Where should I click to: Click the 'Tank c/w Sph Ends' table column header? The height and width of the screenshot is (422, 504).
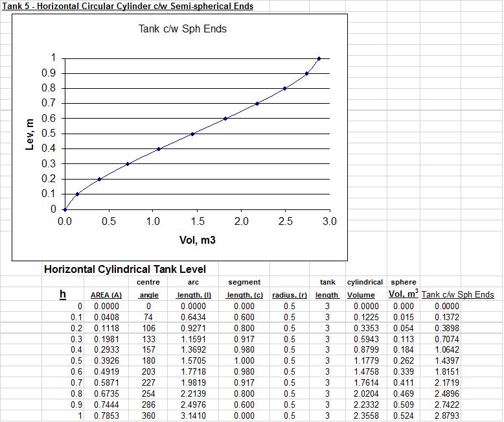457,294
